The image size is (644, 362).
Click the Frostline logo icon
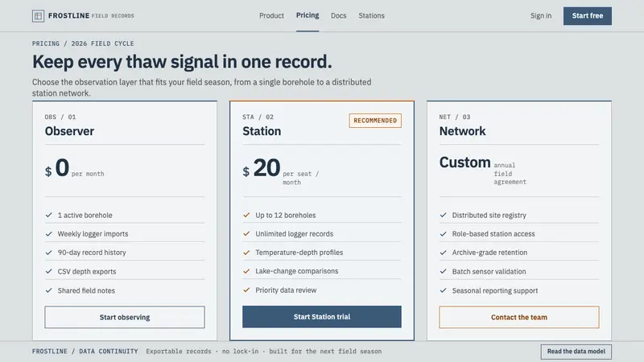[38, 16]
